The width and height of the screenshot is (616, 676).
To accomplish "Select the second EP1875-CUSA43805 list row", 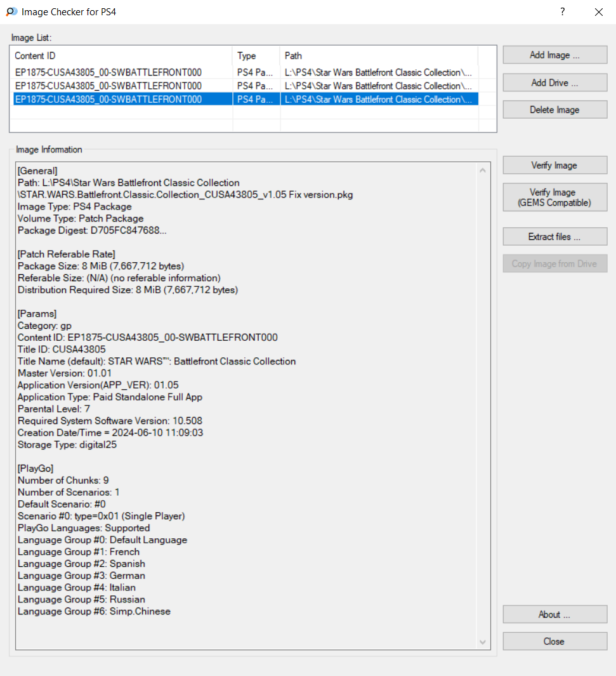I will (x=246, y=86).
